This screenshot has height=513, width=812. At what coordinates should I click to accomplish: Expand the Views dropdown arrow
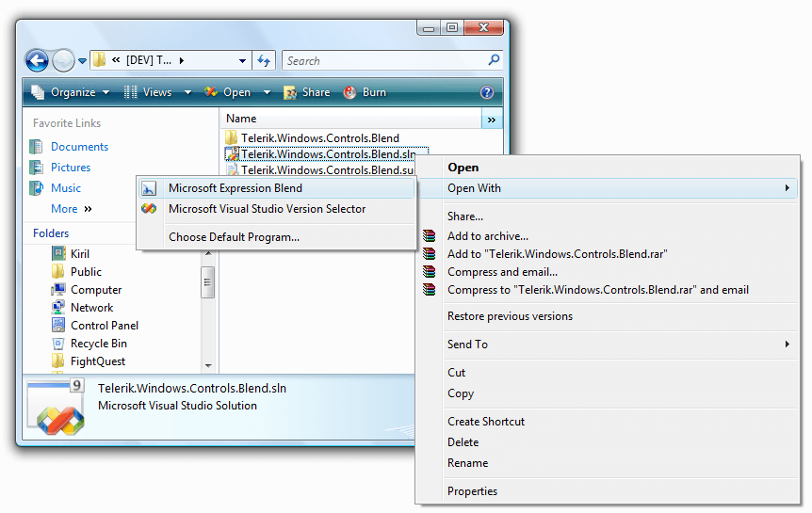click(187, 92)
